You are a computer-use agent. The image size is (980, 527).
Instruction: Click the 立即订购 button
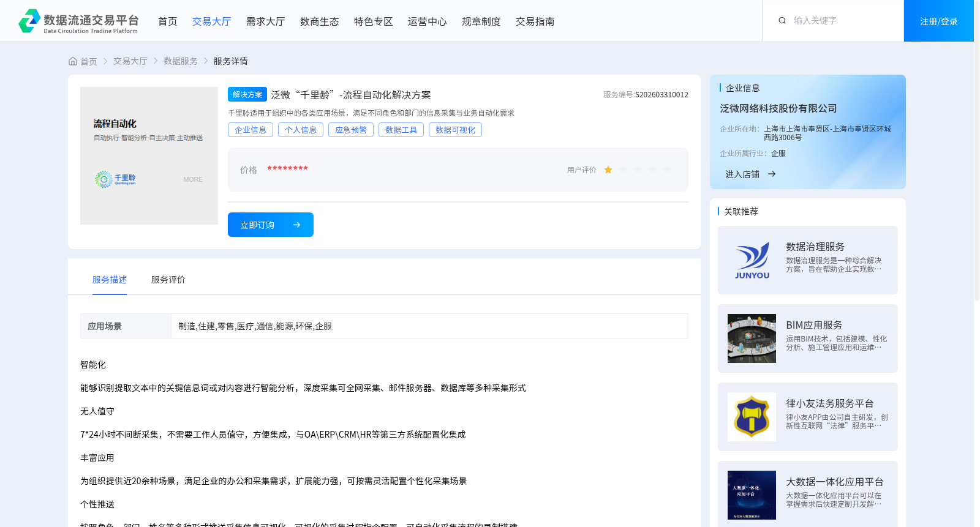[x=271, y=225]
